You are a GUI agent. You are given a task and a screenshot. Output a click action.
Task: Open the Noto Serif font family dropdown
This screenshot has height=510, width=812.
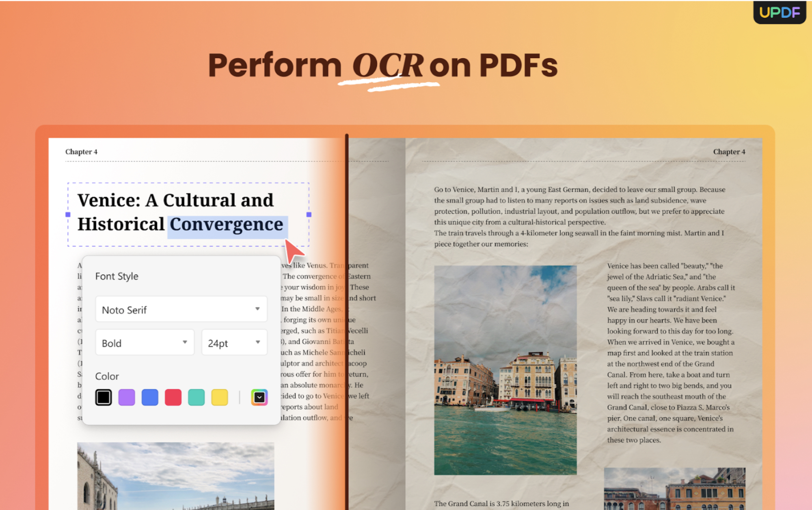[181, 309]
